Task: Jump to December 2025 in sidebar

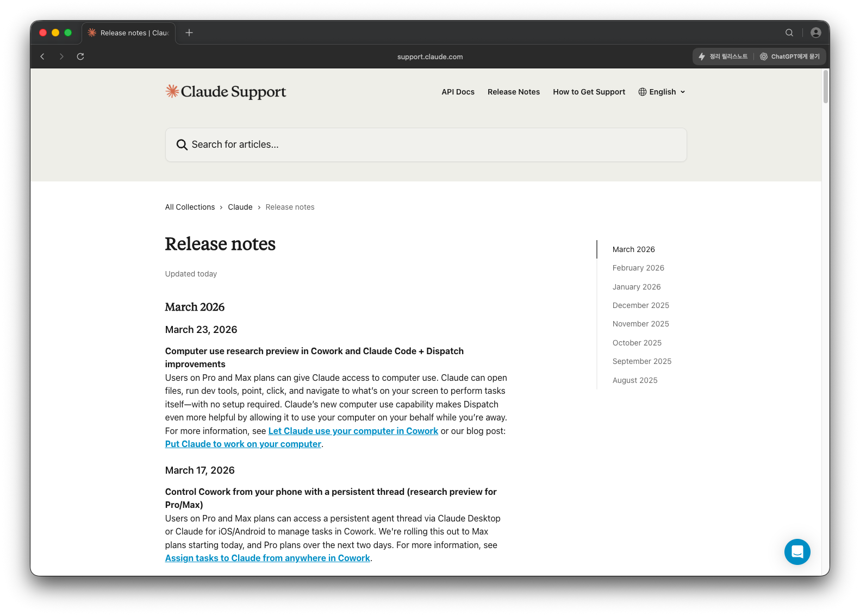Action: (x=641, y=305)
